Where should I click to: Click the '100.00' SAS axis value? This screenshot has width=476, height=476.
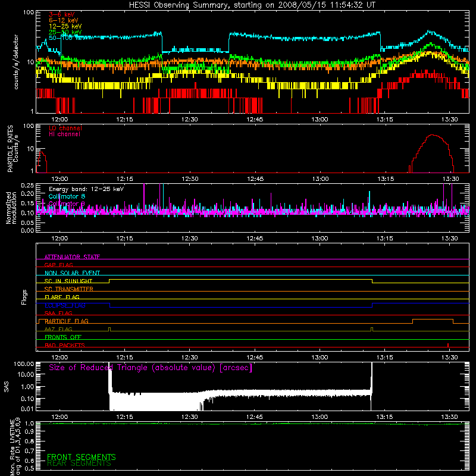click(24, 364)
